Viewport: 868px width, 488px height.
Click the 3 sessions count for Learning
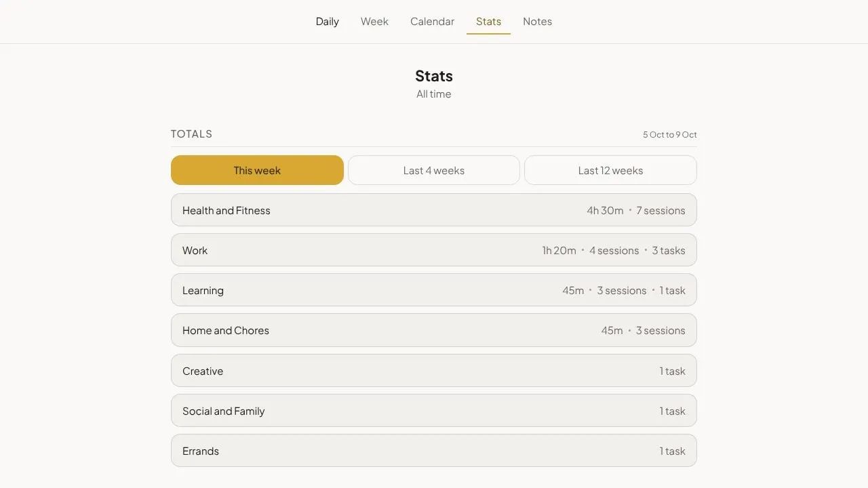click(622, 291)
